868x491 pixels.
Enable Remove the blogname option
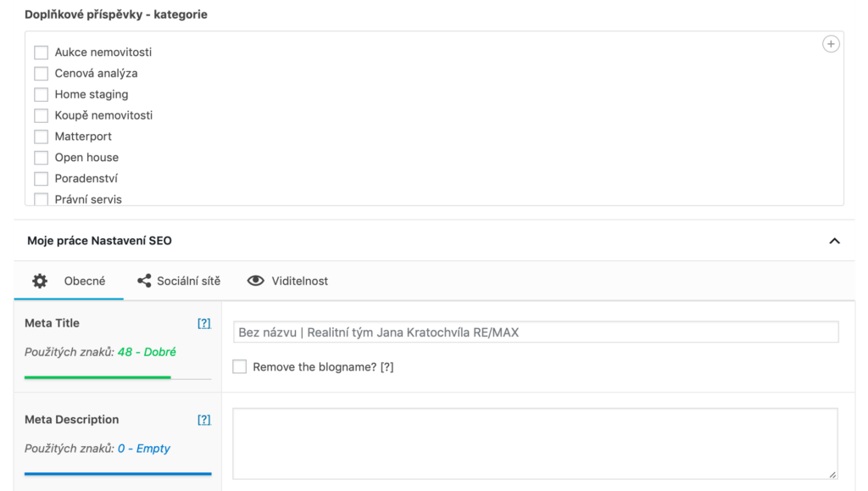[240, 367]
